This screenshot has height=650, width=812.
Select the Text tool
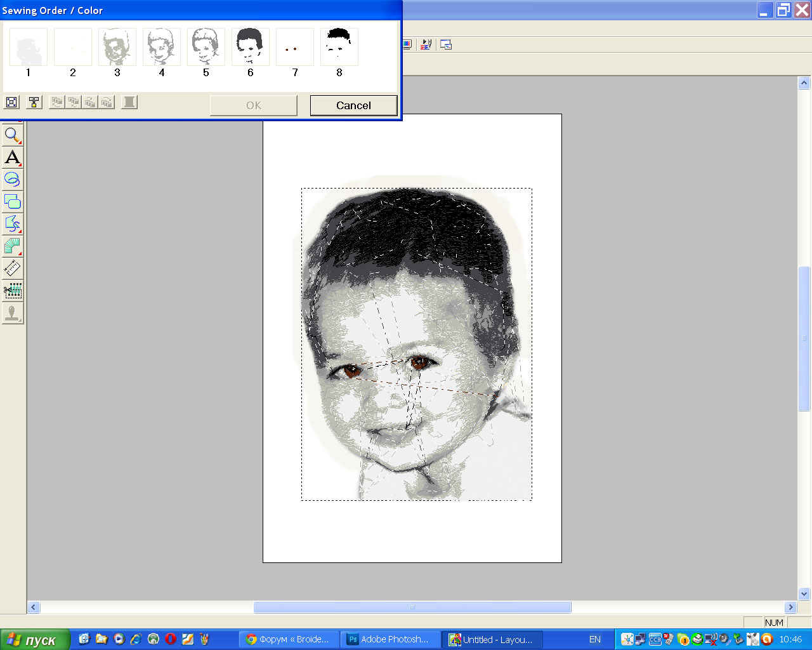coord(13,157)
